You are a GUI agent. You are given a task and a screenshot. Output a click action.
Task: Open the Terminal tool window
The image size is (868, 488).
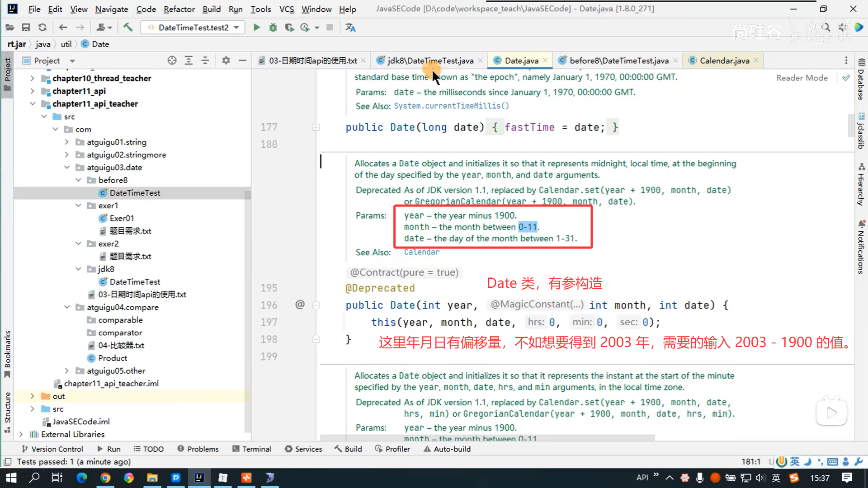tap(251, 449)
